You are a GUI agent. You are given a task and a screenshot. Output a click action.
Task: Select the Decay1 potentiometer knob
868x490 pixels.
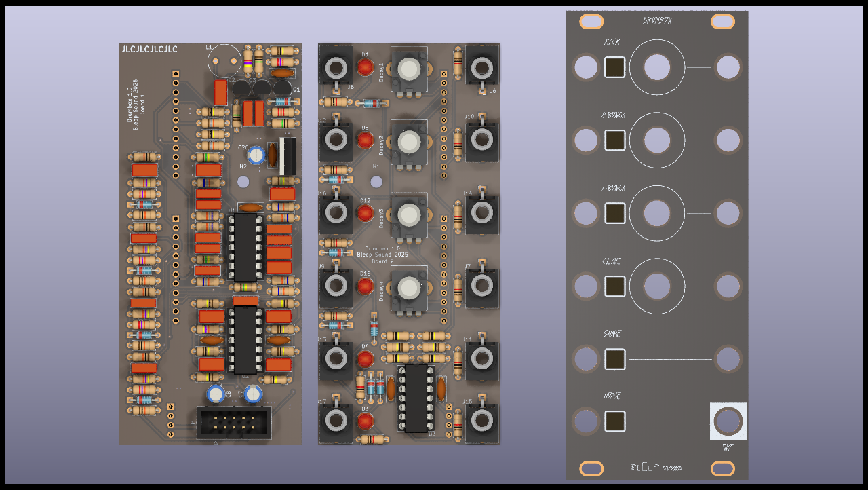[x=409, y=69]
